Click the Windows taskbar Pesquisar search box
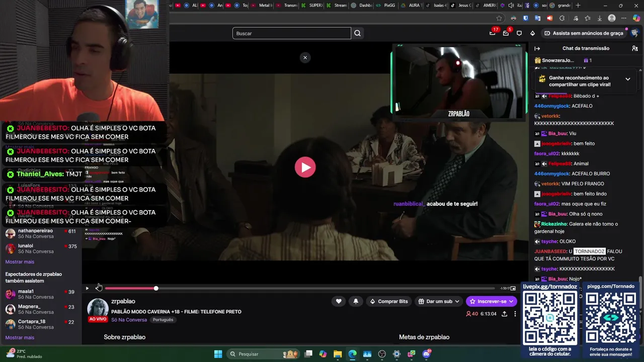This screenshot has width=644, height=362. click(x=262, y=354)
